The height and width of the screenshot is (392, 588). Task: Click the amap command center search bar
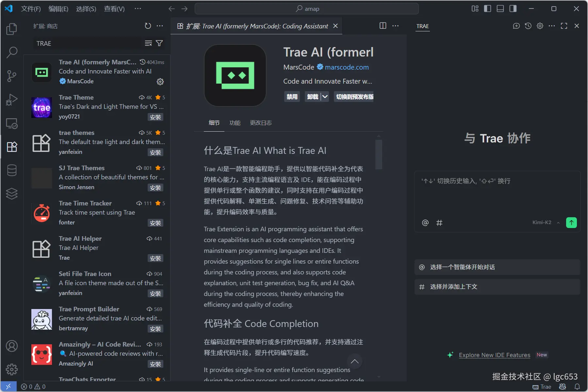(306, 9)
